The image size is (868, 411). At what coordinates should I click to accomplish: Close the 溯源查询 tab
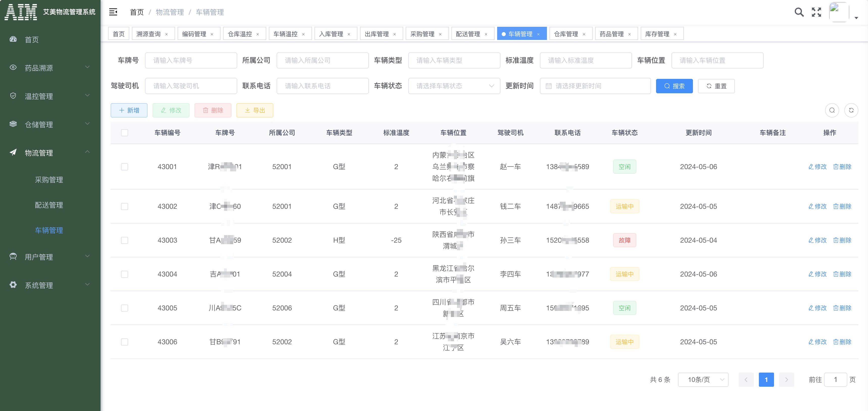[166, 34]
